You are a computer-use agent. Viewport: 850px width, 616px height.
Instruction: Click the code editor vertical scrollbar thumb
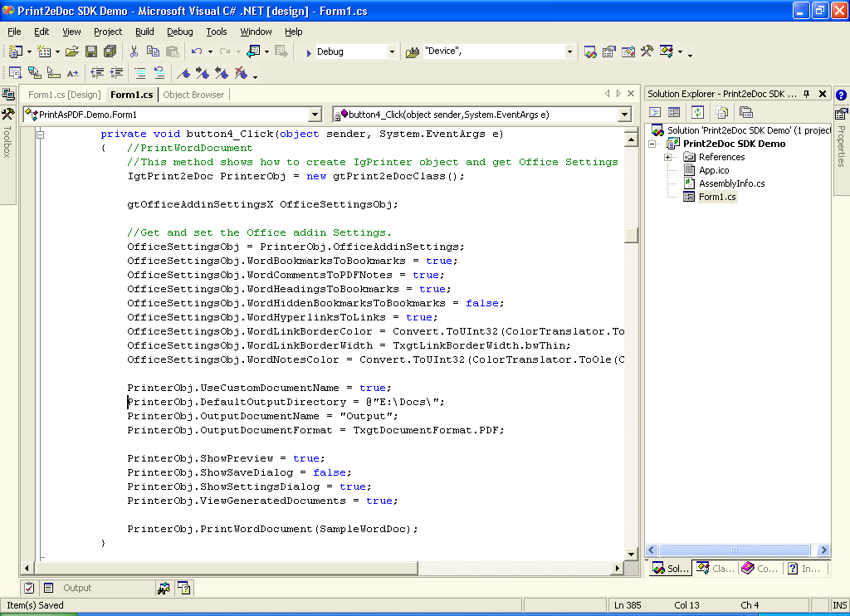631,235
